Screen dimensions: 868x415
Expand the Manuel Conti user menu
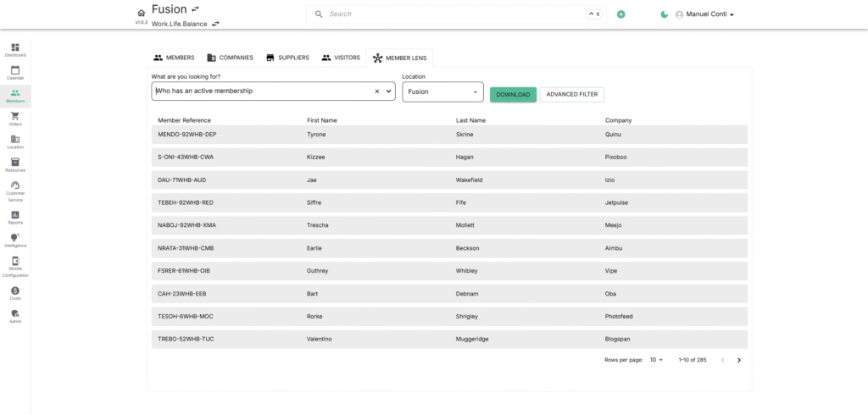point(704,14)
